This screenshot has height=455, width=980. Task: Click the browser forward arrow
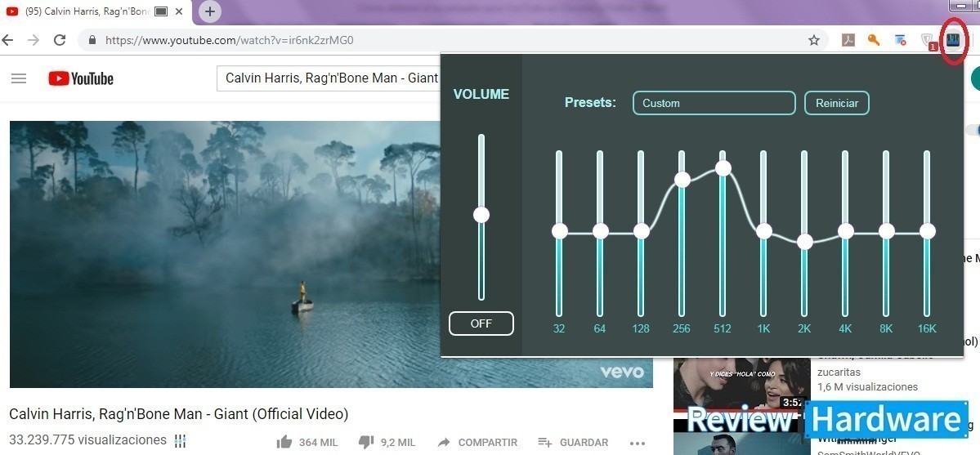coord(34,40)
